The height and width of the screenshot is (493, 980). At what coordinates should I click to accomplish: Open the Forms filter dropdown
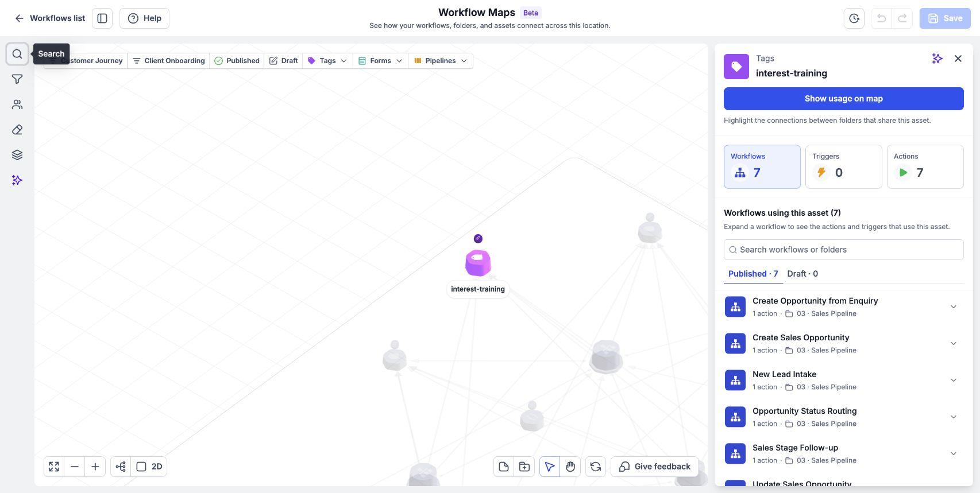coord(380,61)
